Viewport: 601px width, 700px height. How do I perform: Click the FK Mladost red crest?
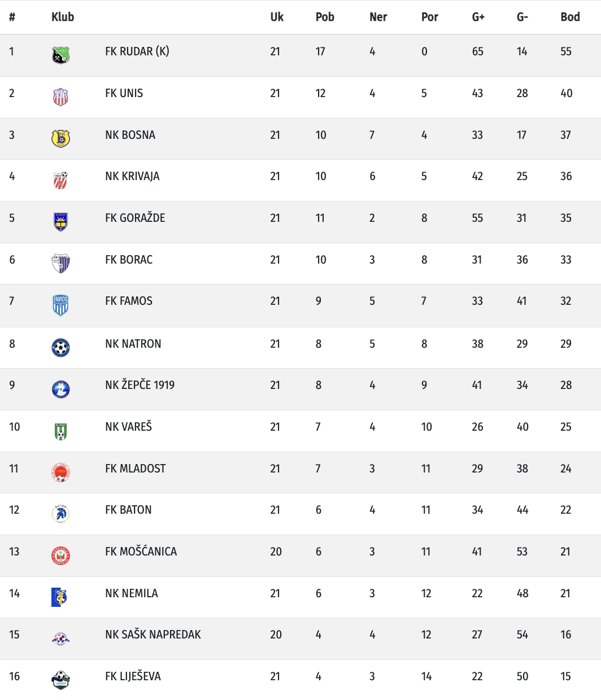click(x=60, y=472)
